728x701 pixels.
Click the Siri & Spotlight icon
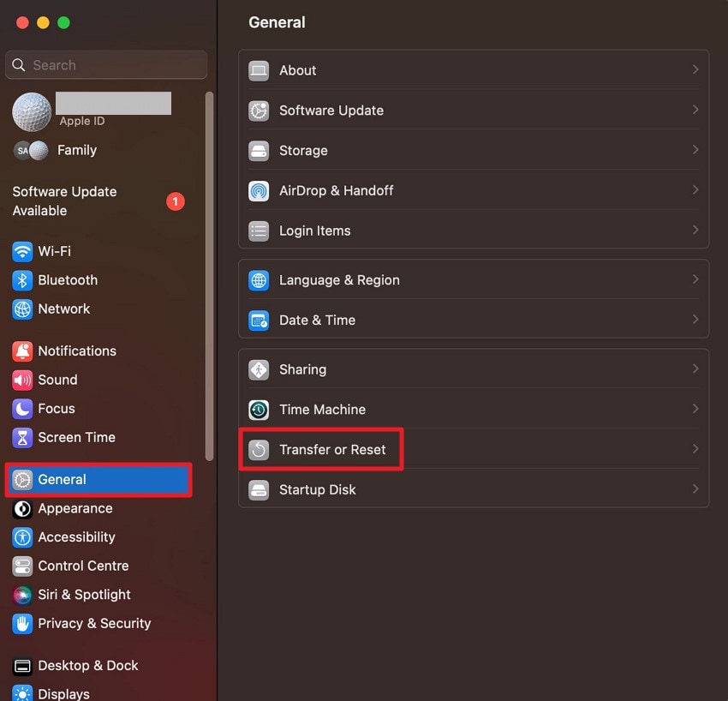[22, 595]
